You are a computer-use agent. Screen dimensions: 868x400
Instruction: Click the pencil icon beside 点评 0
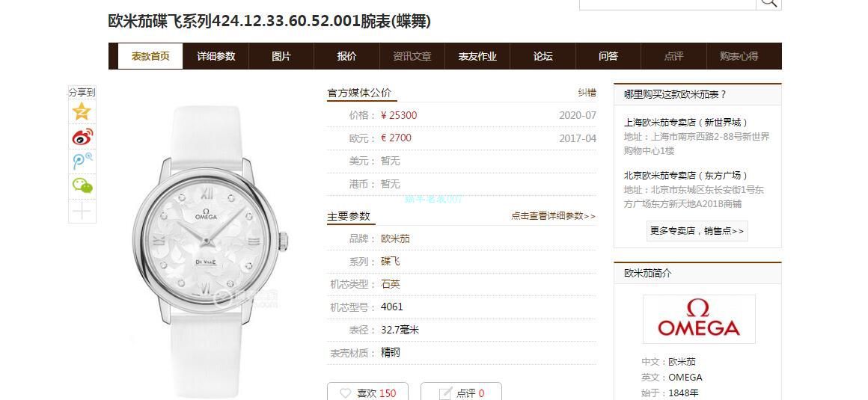[x=445, y=393]
